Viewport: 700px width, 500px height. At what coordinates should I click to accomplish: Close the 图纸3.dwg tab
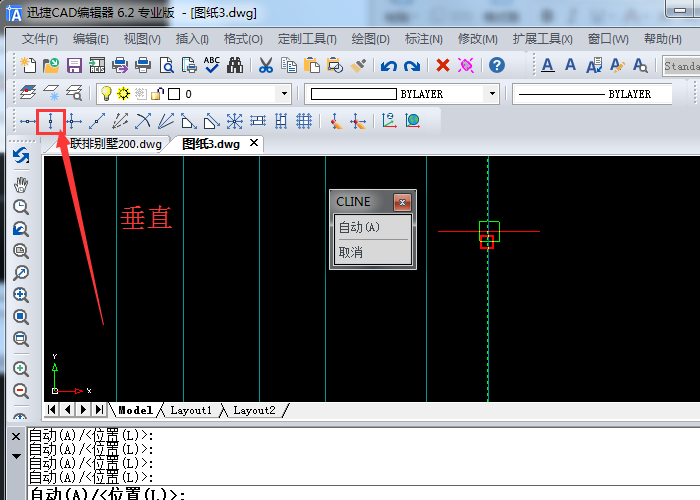point(254,143)
